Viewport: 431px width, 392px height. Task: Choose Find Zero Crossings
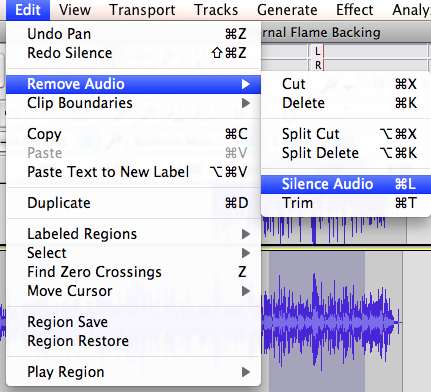[133, 272]
